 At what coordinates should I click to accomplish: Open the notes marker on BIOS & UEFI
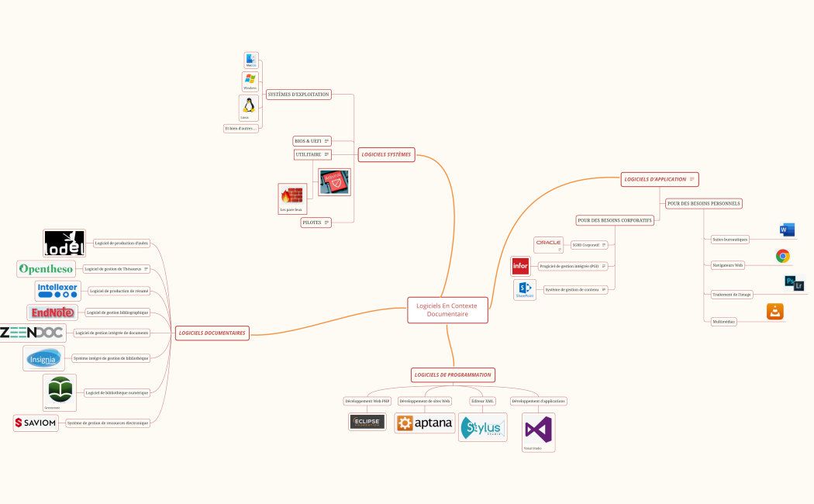[x=326, y=140]
